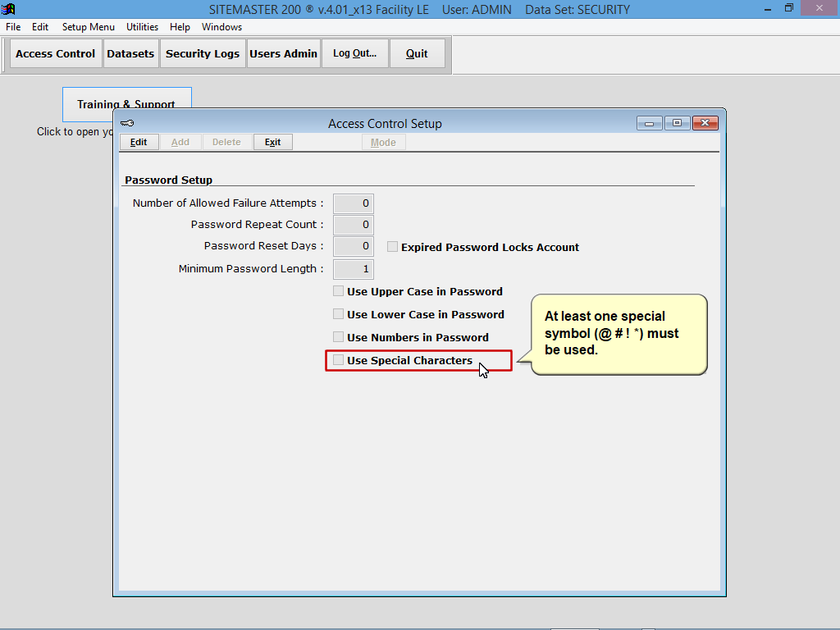The image size is (840, 630).
Task: Click the Password Repeat Count field
Action: point(354,225)
